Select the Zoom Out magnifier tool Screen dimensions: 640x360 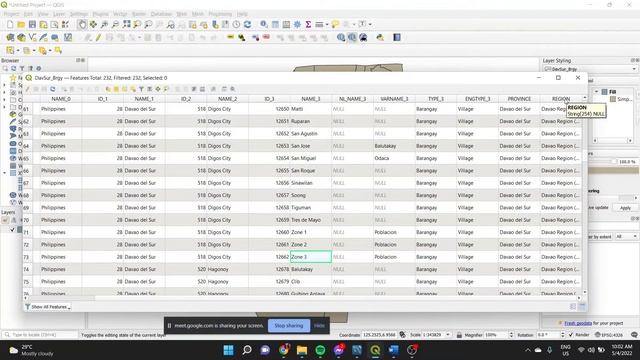point(116,24)
